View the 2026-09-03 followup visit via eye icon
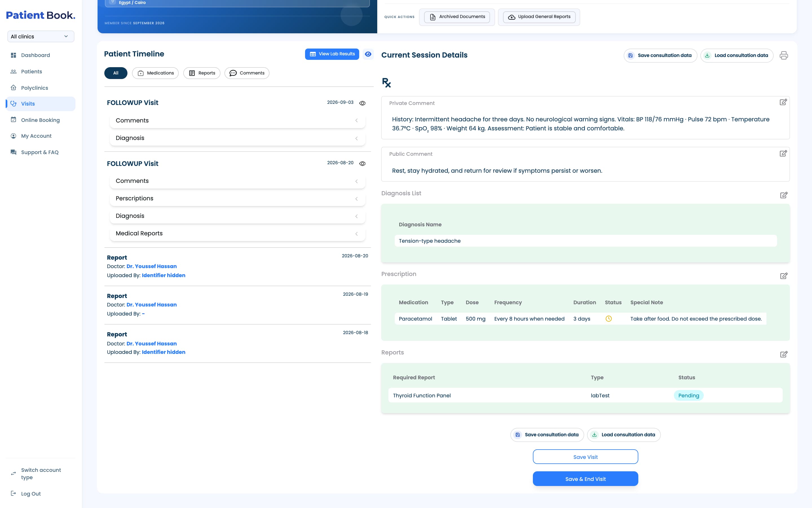Viewport: 812px width, 508px height. coord(362,103)
